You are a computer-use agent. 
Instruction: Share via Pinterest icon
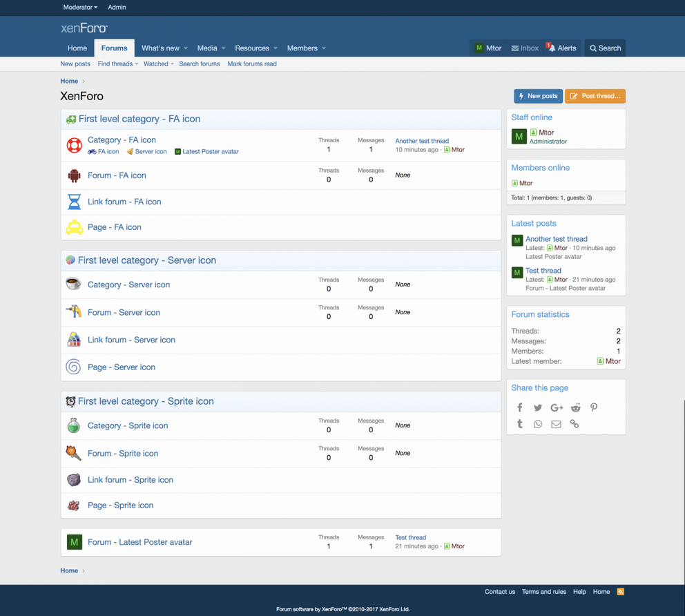(594, 407)
